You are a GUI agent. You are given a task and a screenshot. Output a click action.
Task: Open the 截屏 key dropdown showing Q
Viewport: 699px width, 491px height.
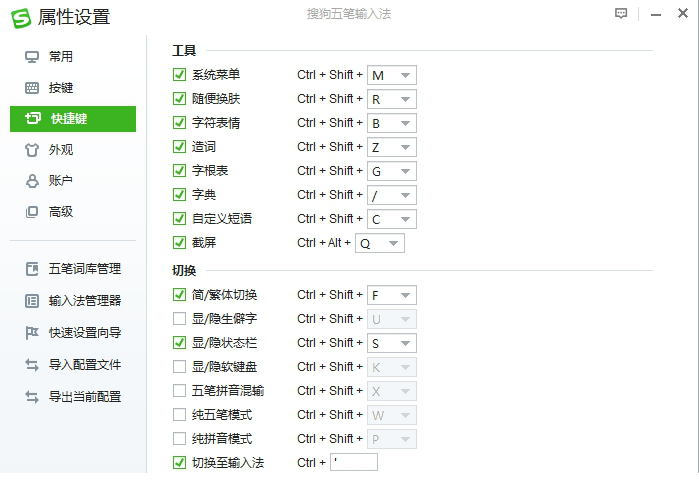point(380,243)
